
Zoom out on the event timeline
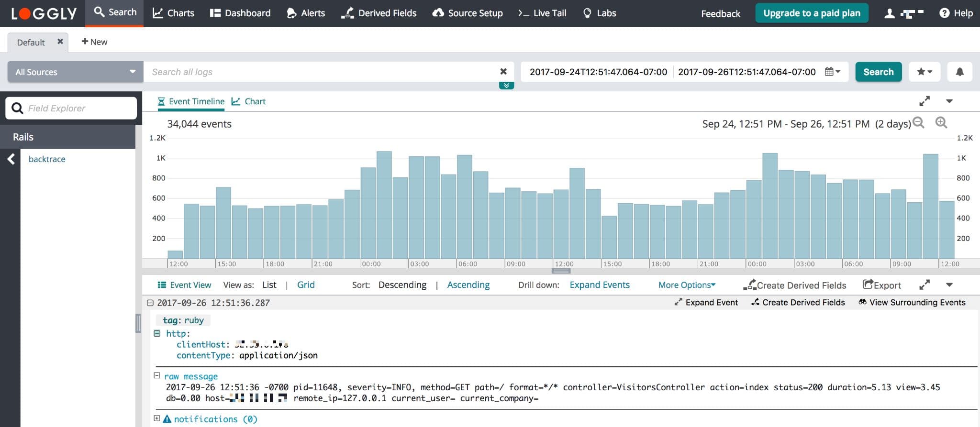click(918, 122)
